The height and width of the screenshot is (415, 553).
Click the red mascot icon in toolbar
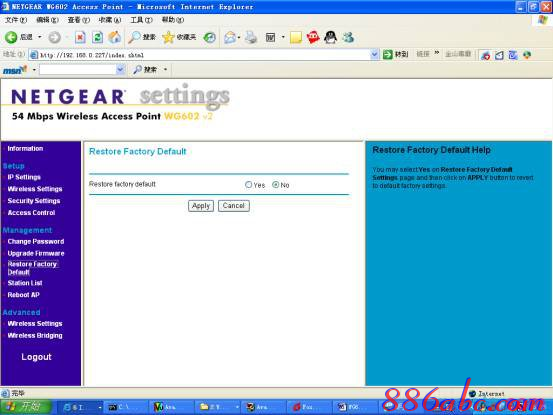(313, 37)
